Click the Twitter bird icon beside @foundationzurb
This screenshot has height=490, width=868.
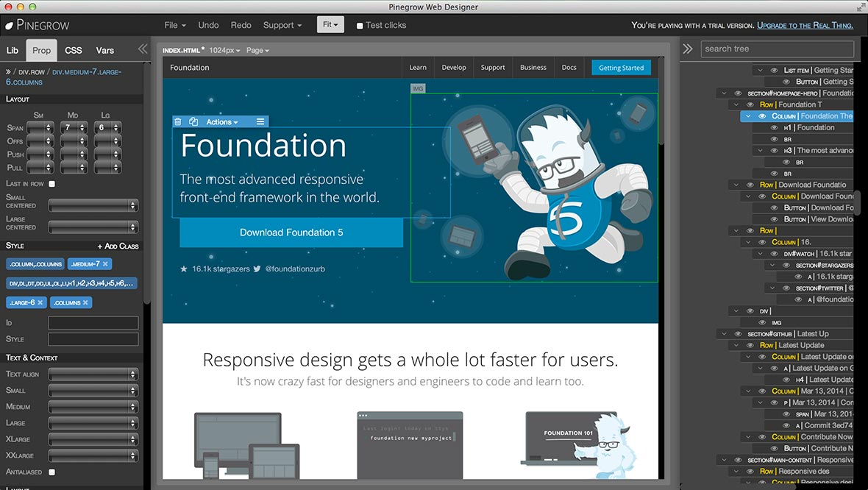(257, 269)
